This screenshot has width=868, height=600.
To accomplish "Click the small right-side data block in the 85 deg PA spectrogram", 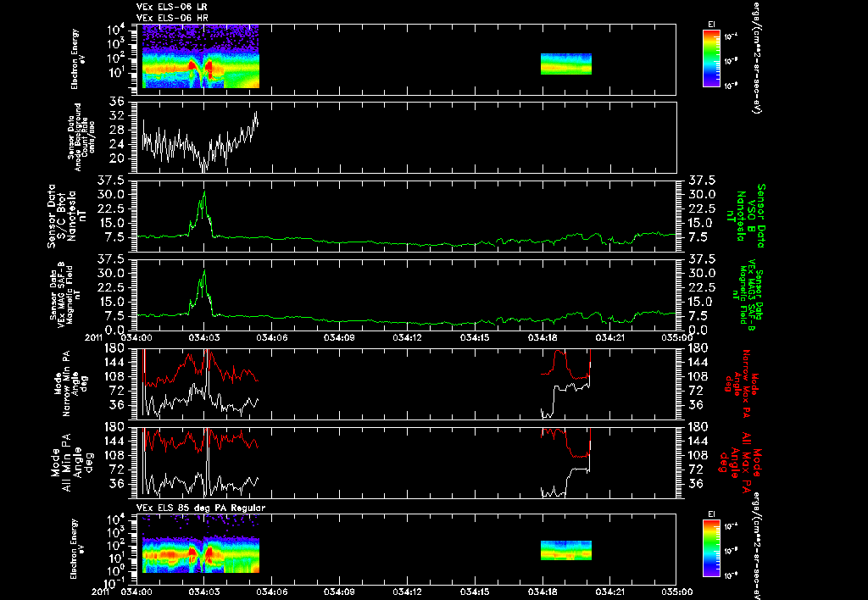I will pos(565,550).
